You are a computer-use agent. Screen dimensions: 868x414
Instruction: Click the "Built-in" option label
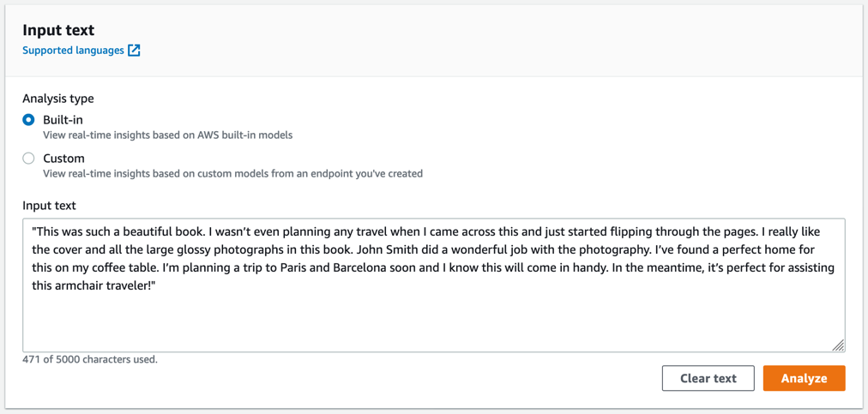pos(63,120)
